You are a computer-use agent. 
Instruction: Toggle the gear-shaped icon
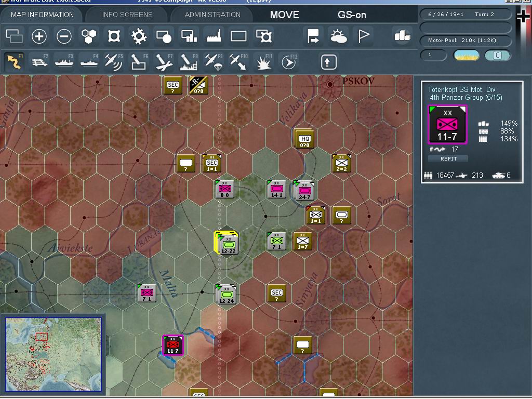[x=139, y=36]
